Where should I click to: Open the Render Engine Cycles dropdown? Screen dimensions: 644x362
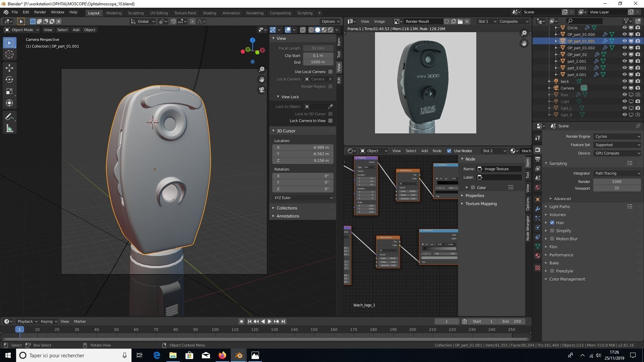tap(617, 136)
